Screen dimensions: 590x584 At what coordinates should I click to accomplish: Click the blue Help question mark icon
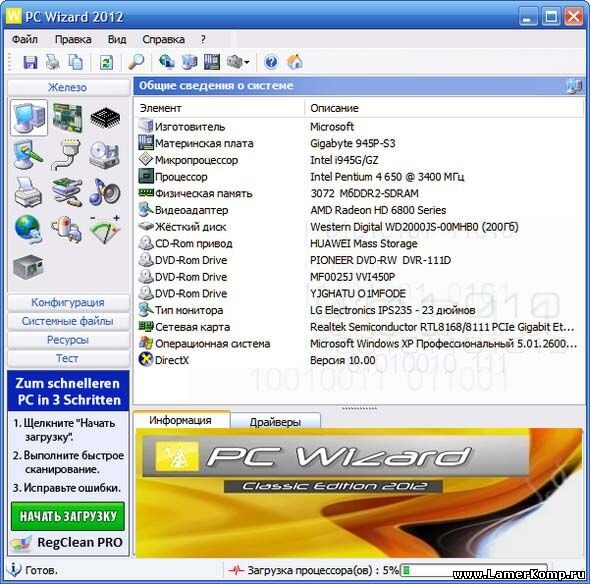(271, 62)
